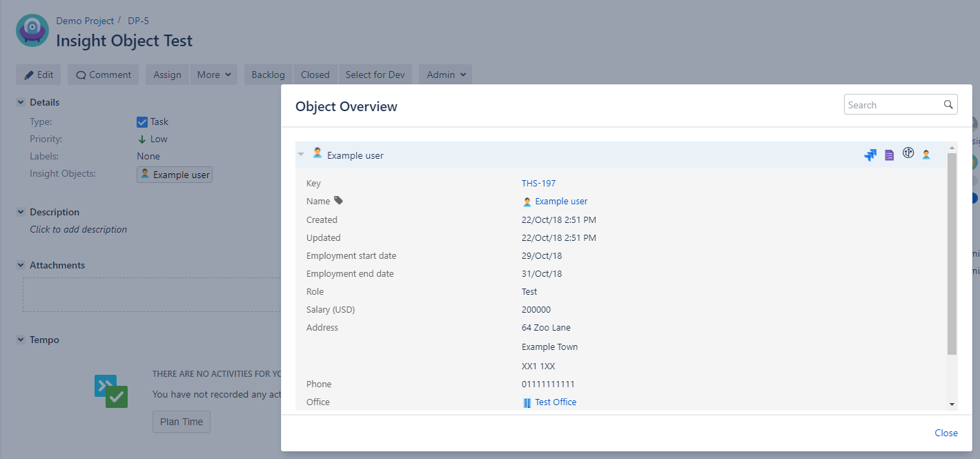
Task: Collapse the Attachments section
Action: pos(21,265)
